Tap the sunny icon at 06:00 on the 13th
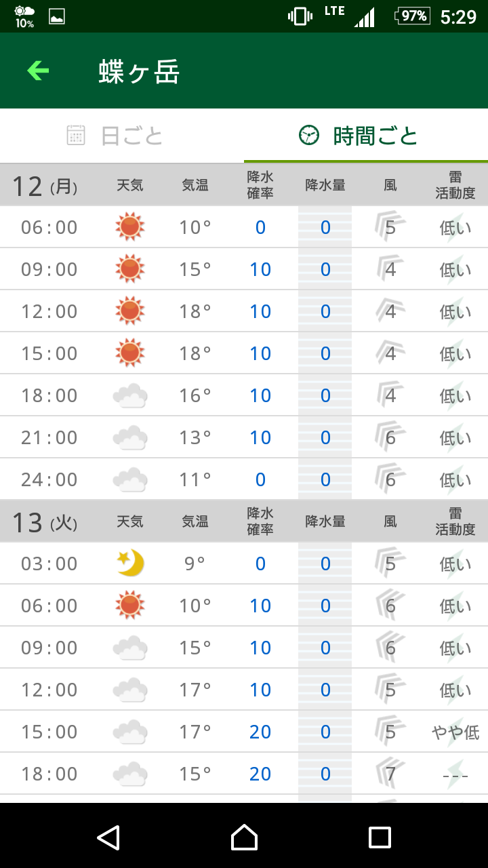488x868 pixels. (x=130, y=606)
